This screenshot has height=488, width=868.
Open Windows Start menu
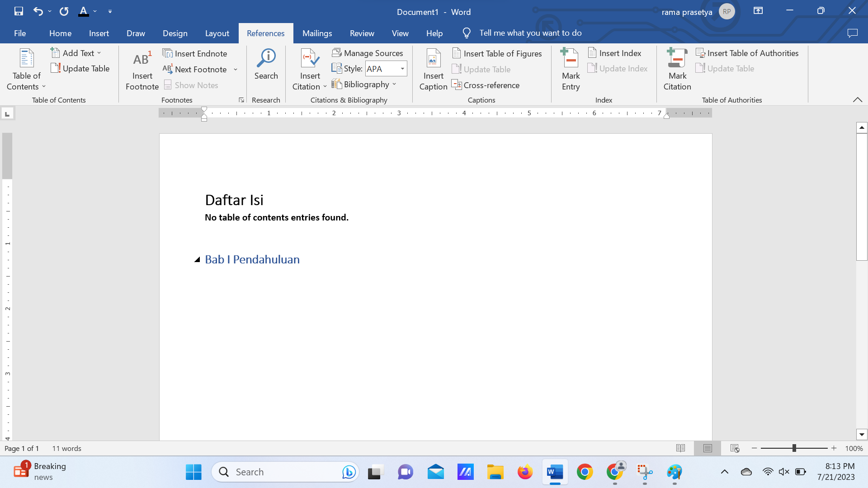[193, 472]
